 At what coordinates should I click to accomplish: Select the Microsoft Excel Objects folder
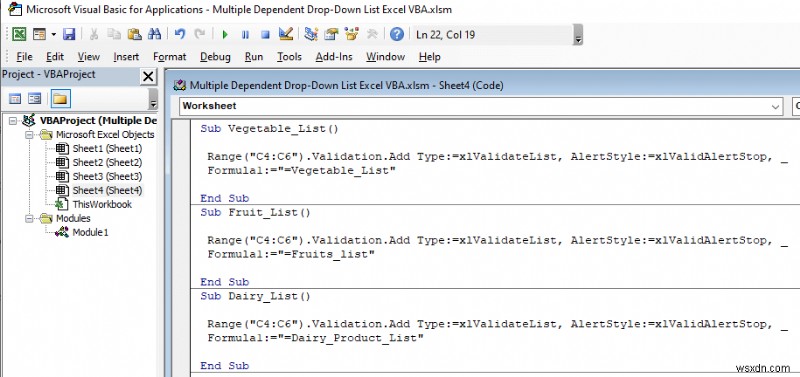pos(105,135)
